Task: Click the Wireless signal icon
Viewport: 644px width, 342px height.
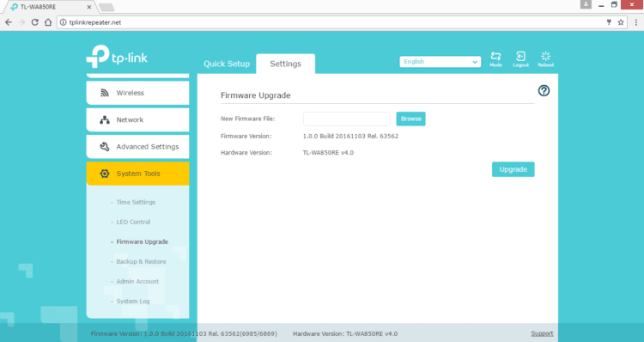Action: (105, 93)
